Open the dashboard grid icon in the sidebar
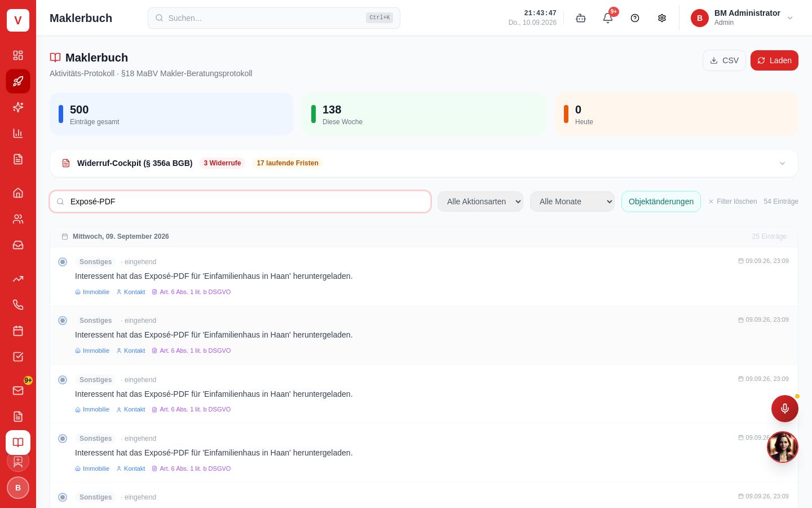This screenshot has width=812, height=508. click(x=18, y=55)
